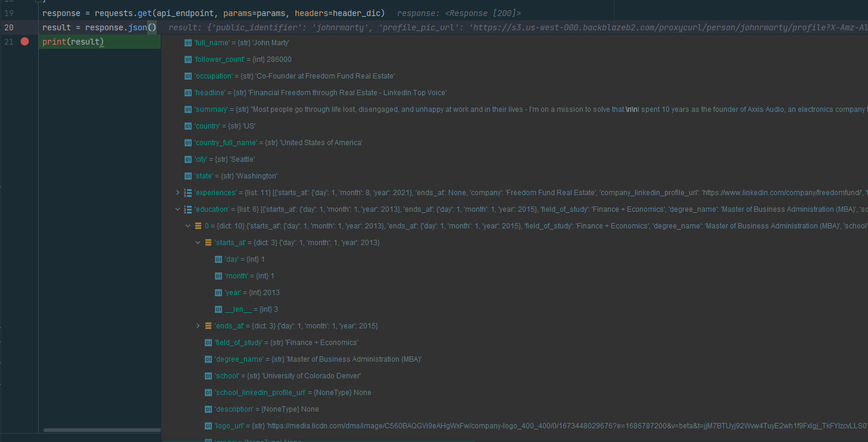This screenshot has height=442, width=868.
Task: Click the 'school_linkedin_profile_url' variable icon
Action: coord(208,393)
